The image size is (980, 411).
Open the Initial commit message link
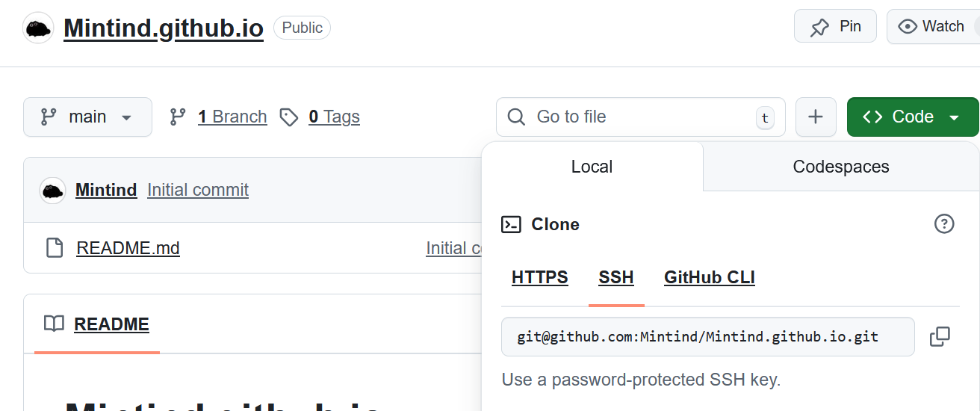click(198, 191)
